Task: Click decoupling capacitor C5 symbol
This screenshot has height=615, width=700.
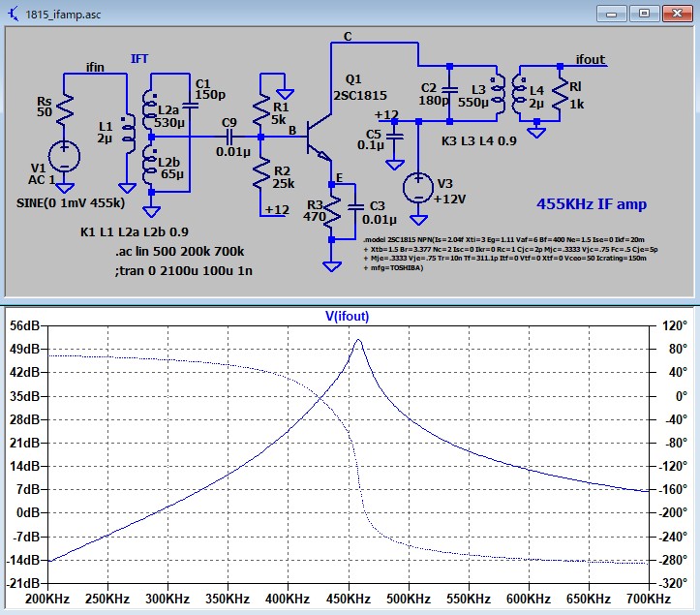Action: click(x=395, y=136)
